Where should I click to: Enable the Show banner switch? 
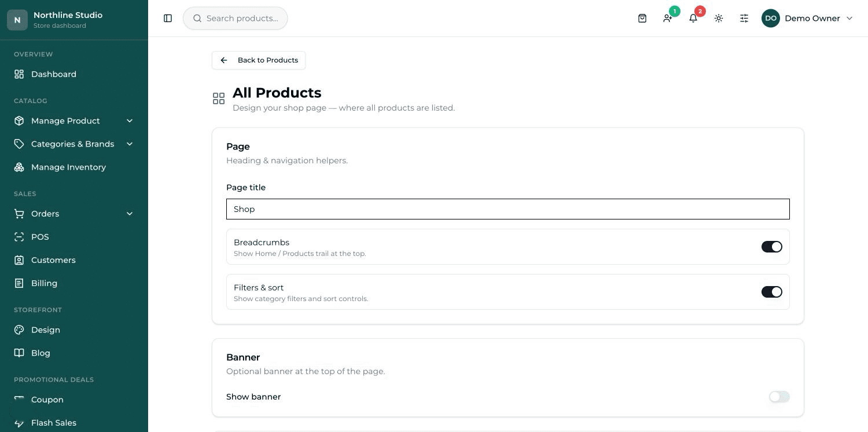click(x=779, y=397)
